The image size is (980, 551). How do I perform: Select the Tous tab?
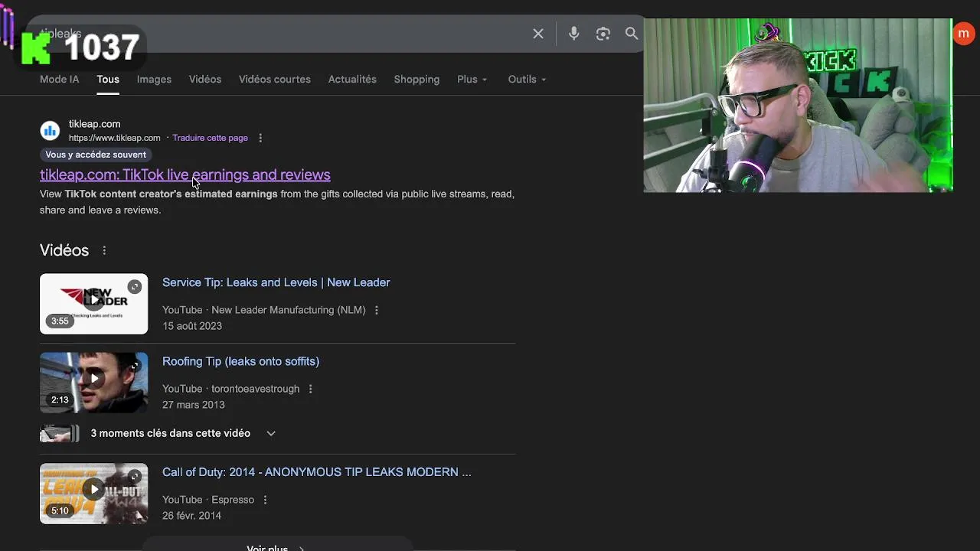[108, 80]
